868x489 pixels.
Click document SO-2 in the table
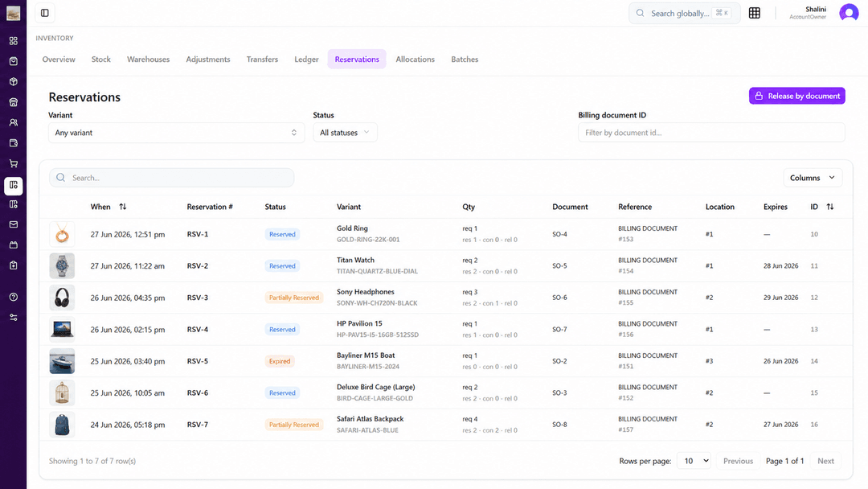pyautogui.click(x=559, y=361)
